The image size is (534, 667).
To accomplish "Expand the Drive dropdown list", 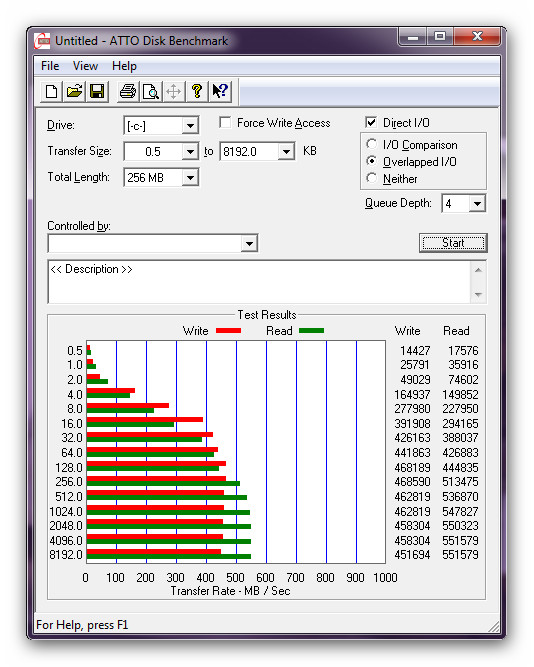I will click(x=190, y=125).
